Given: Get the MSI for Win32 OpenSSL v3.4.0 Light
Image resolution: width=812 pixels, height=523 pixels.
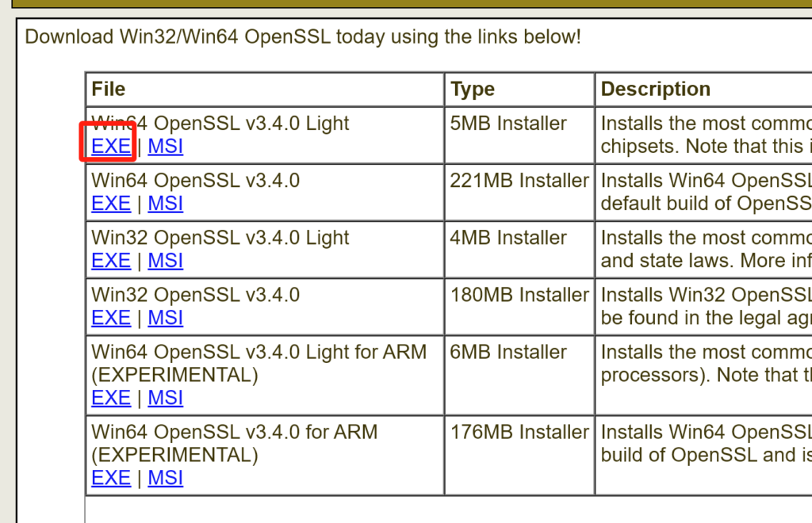Looking at the screenshot, I should [165, 260].
